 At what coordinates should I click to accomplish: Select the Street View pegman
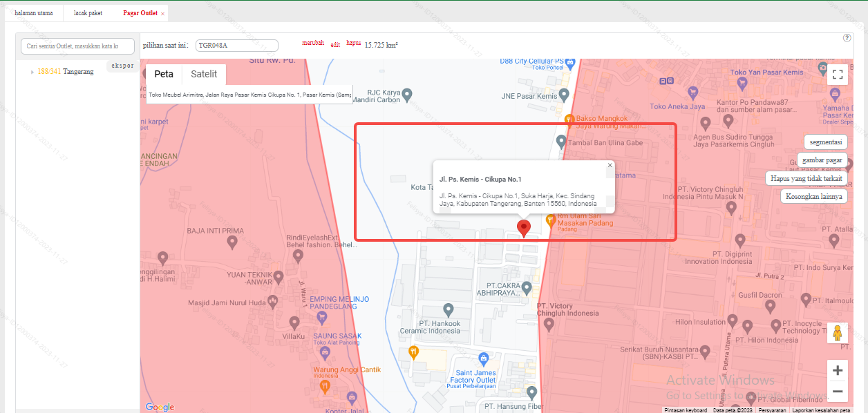click(x=838, y=333)
